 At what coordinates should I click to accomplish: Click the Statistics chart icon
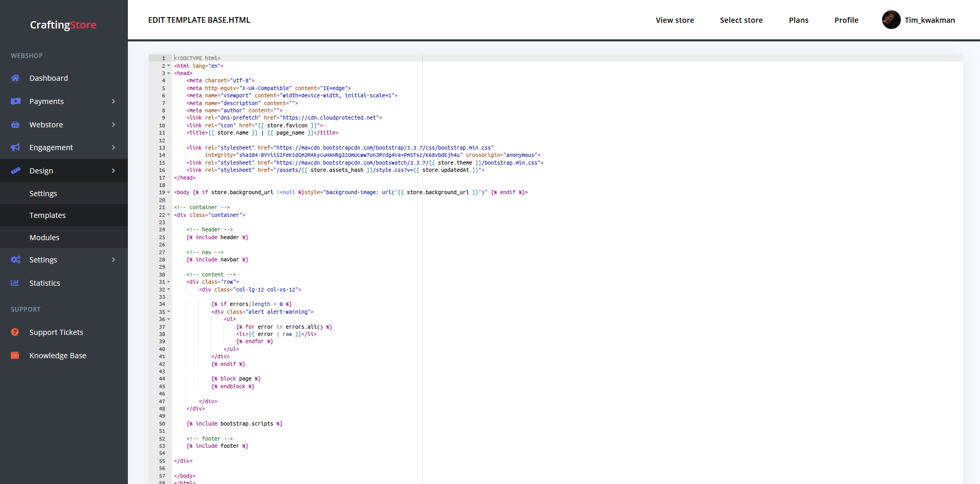pyautogui.click(x=15, y=283)
